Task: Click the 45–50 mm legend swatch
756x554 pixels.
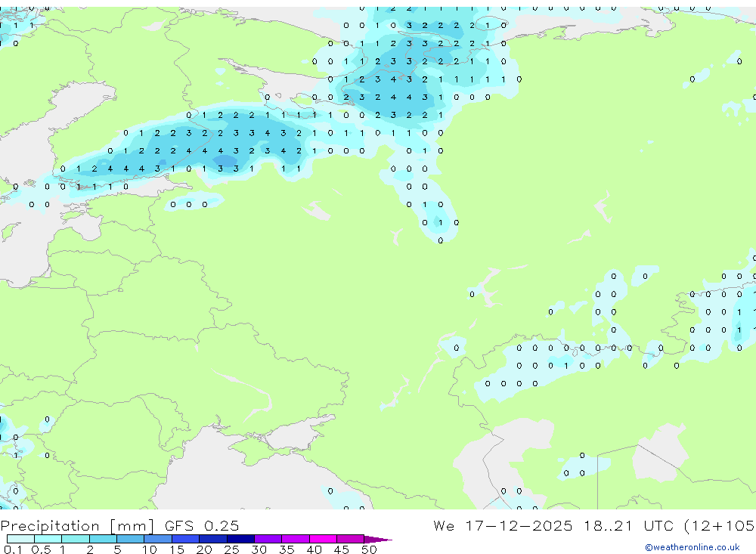Action: tap(351, 539)
